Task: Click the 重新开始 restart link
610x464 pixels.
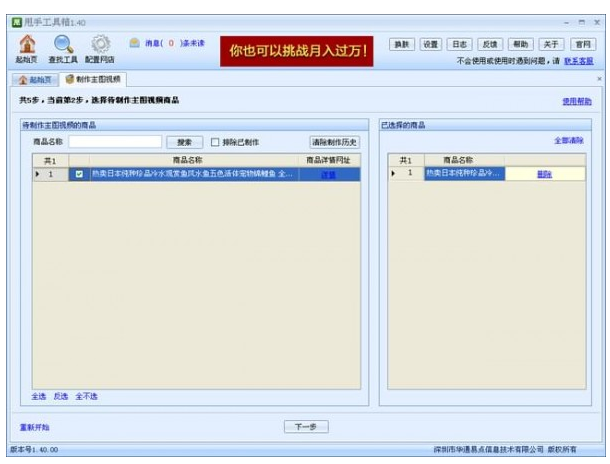Action: [x=34, y=427]
